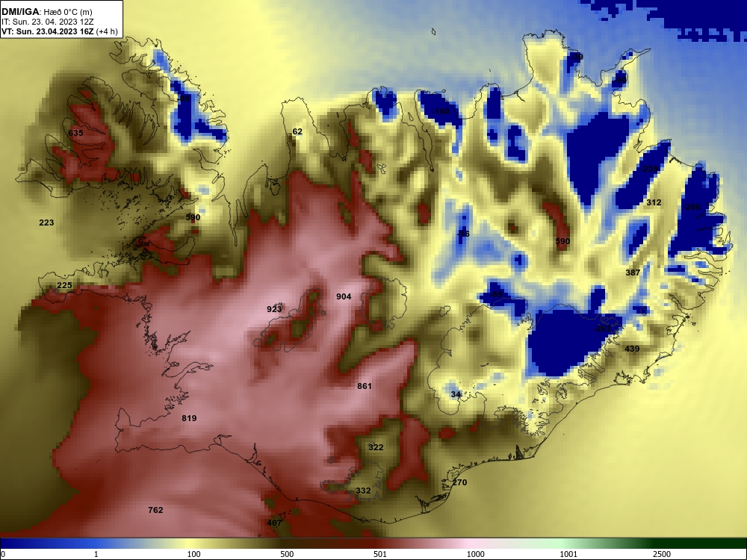Click the -266 value on the map

coord(691,207)
